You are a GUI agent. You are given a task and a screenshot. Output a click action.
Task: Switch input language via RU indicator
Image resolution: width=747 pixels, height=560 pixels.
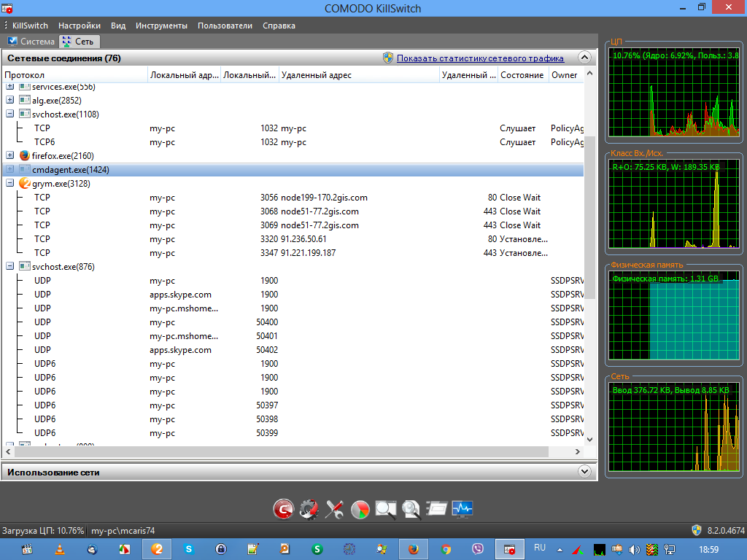point(540,548)
